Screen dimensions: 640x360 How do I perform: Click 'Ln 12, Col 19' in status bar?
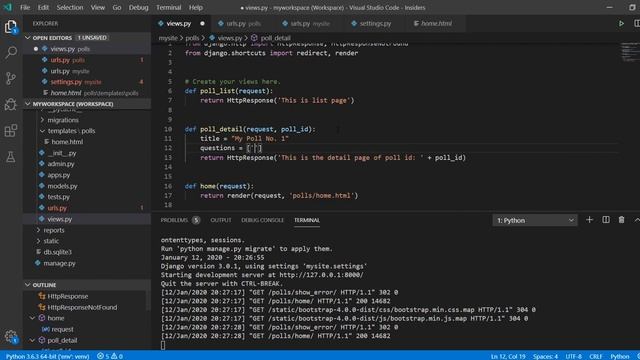[508, 356]
